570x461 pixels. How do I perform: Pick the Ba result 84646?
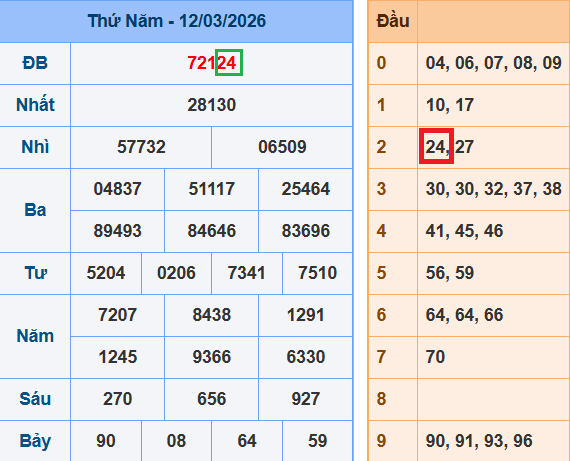[212, 231]
